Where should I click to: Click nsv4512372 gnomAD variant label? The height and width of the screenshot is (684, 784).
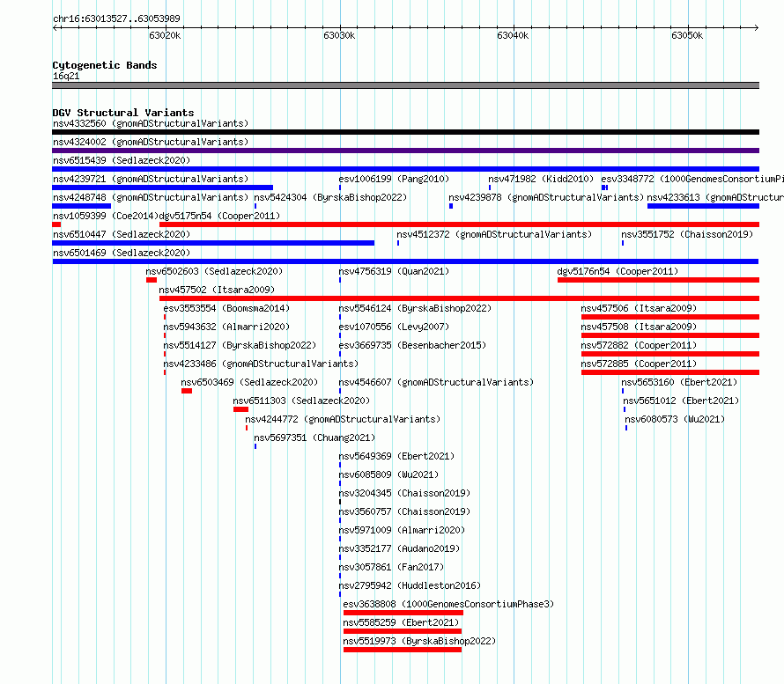coord(494,234)
